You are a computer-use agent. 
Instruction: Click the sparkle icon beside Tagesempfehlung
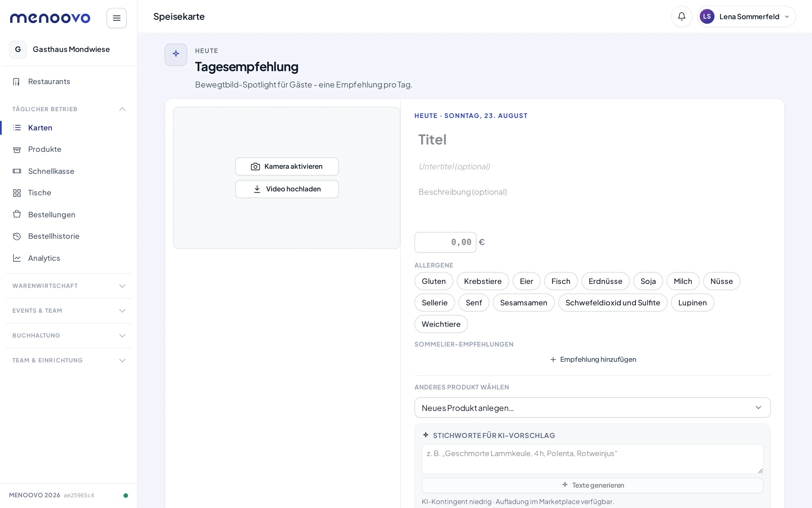pyautogui.click(x=176, y=54)
